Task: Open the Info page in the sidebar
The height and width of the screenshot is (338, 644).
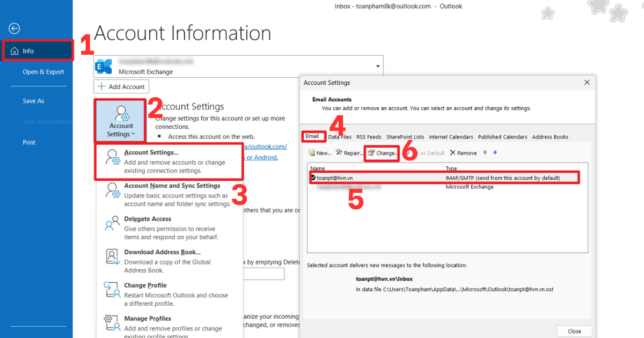Action: (x=38, y=51)
